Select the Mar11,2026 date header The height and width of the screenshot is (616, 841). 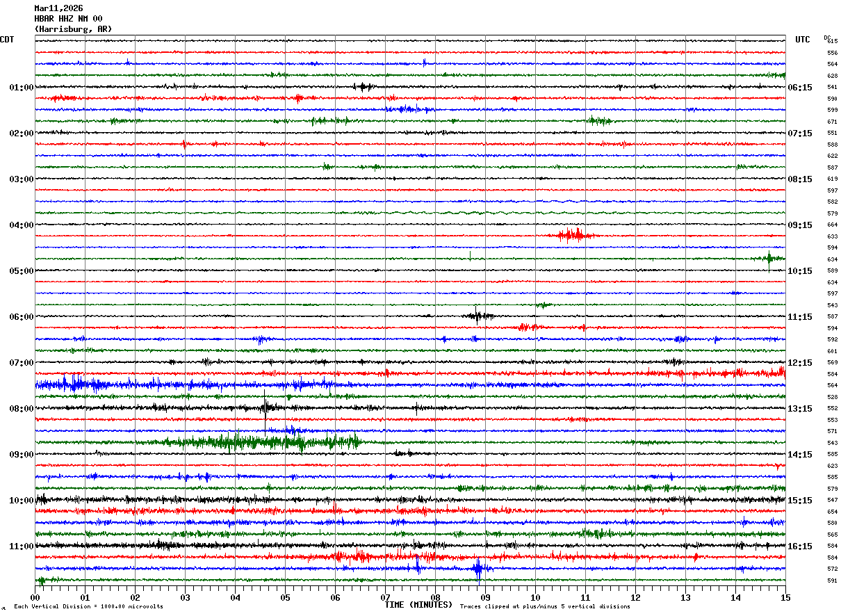[x=58, y=8]
